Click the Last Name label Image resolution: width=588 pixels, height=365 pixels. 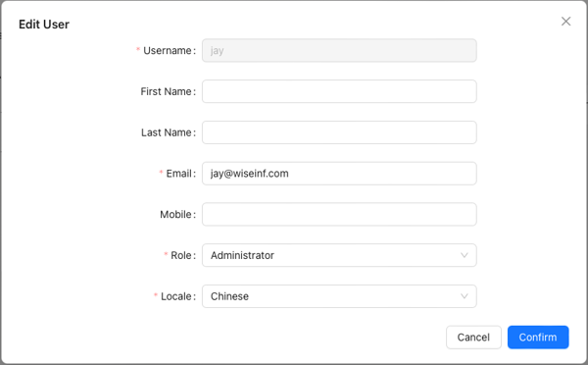click(167, 132)
